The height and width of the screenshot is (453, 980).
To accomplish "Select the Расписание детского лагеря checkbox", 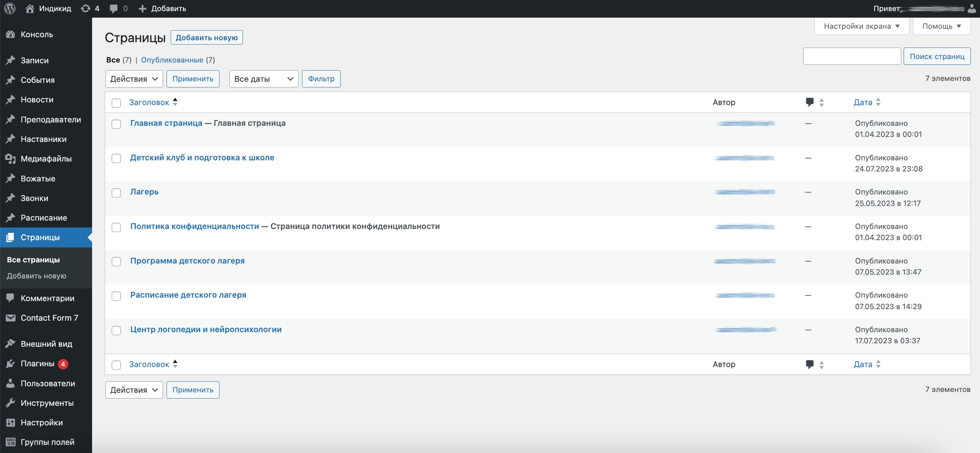I will pos(116,296).
